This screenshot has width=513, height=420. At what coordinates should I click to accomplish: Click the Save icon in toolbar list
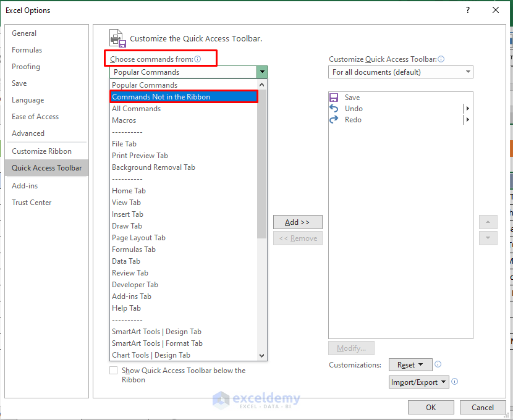[x=334, y=98]
